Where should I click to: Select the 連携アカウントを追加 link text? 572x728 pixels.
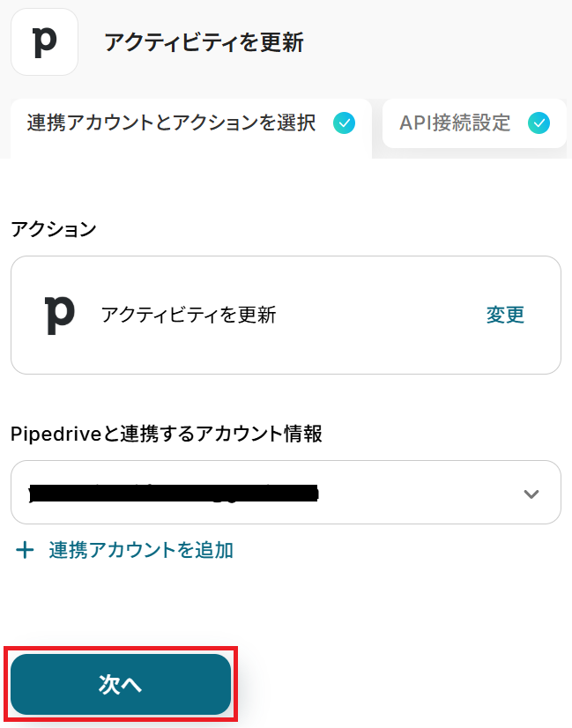click(x=141, y=551)
